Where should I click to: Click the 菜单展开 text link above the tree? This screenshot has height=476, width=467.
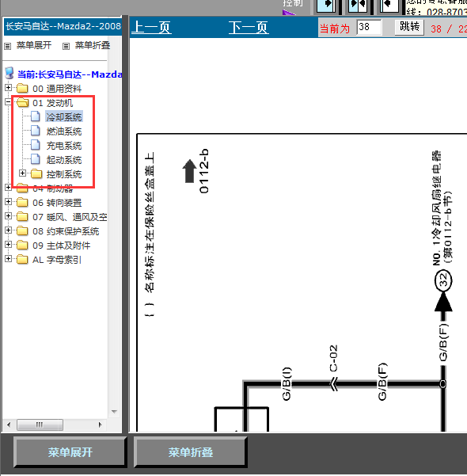pos(34,45)
